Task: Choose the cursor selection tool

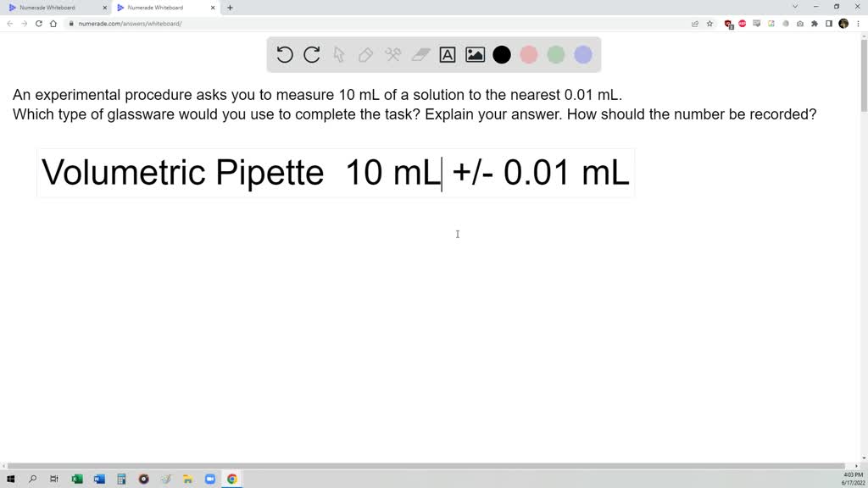Action: pyautogui.click(x=338, y=54)
